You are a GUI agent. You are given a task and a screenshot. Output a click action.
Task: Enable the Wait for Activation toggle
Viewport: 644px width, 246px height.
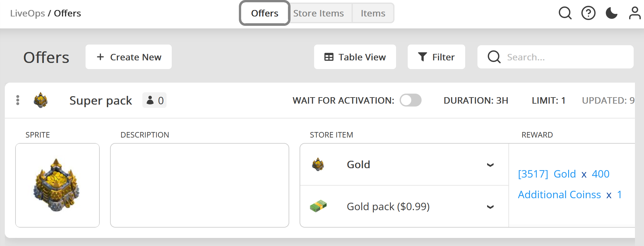pyautogui.click(x=411, y=100)
